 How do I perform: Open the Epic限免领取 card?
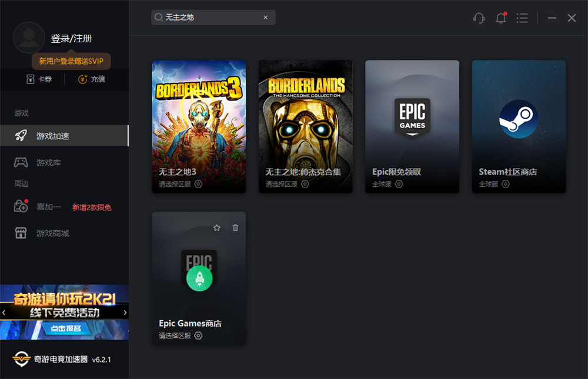pos(412,127)
